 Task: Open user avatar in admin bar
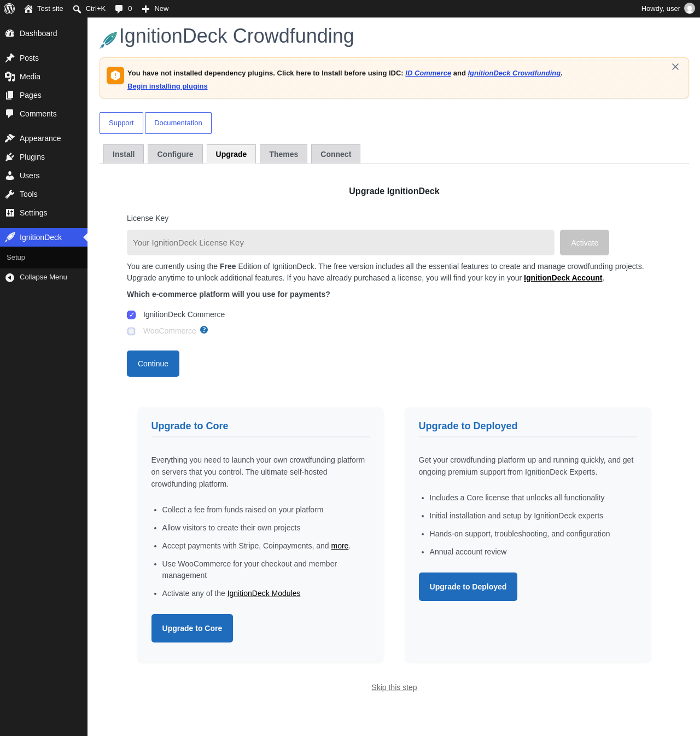click(690, 9)
